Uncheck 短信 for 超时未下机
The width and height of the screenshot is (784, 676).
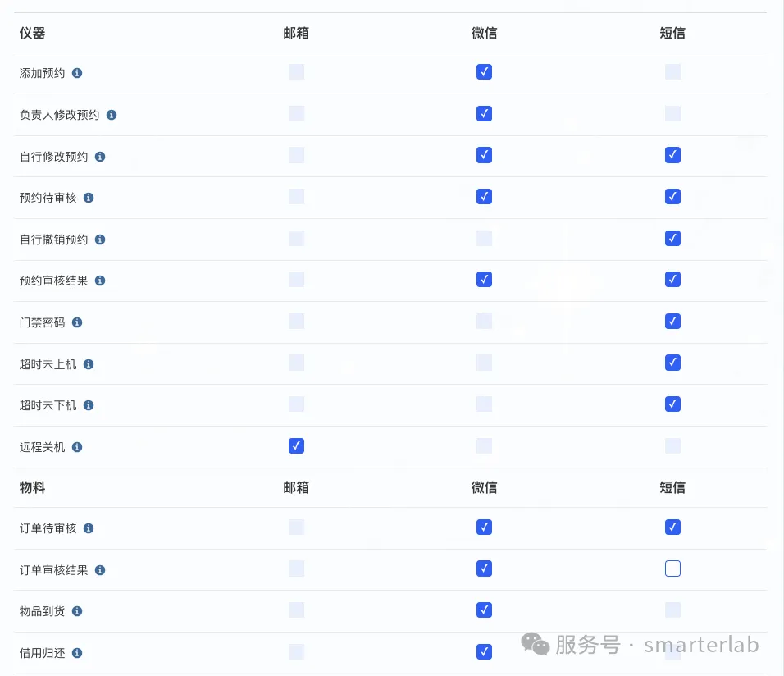[x=672, y=404]
